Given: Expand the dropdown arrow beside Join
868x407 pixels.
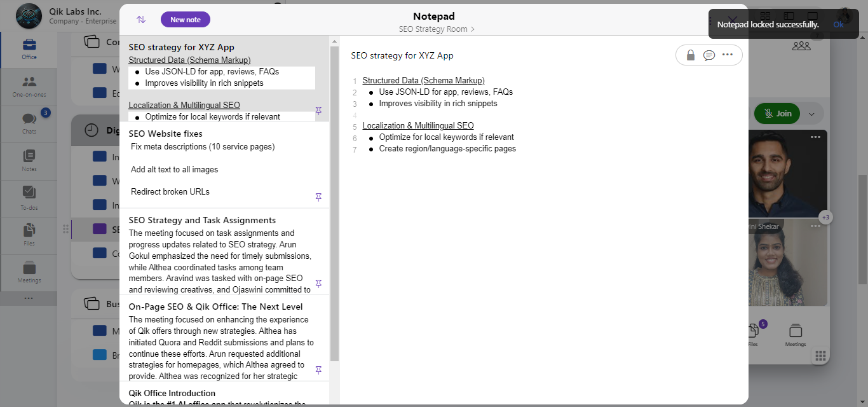Looking at the screenshot, I should [811, 114].
